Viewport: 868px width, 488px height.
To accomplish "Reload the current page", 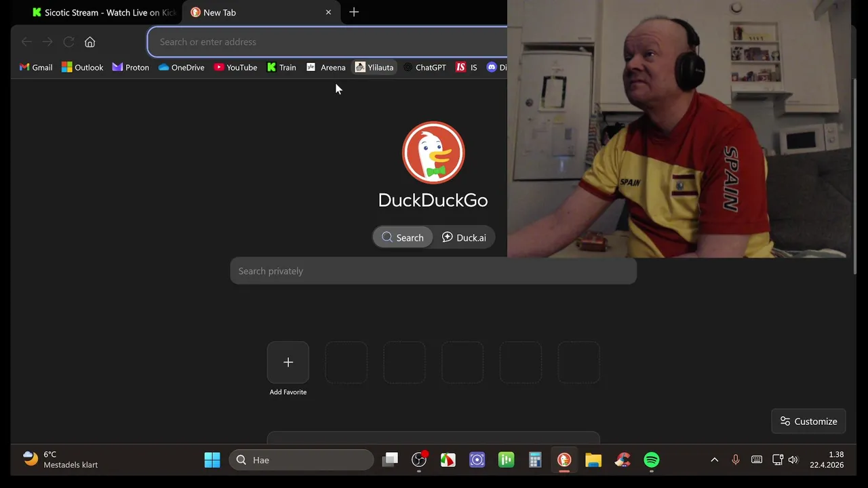I will [68, 42].
